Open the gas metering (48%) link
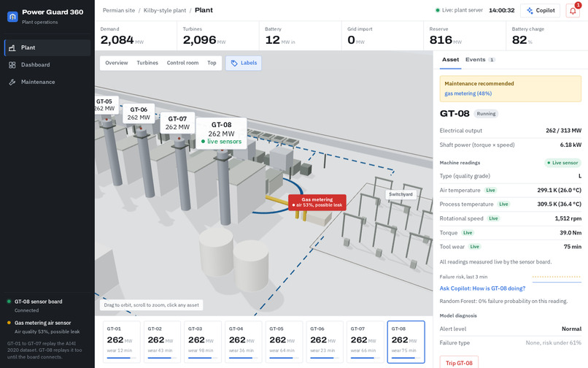 [x=468, y=93]
